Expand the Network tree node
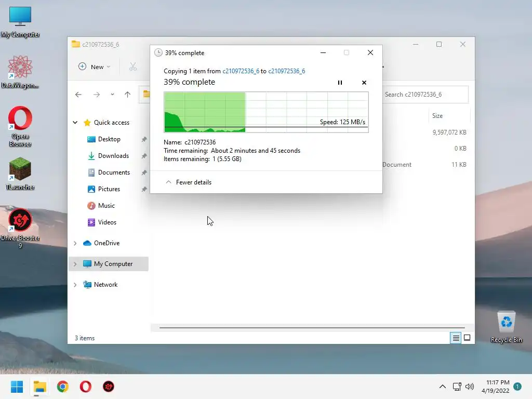This screenshot has width=532, height=399. pyautogui.click(x=75, y=285)
